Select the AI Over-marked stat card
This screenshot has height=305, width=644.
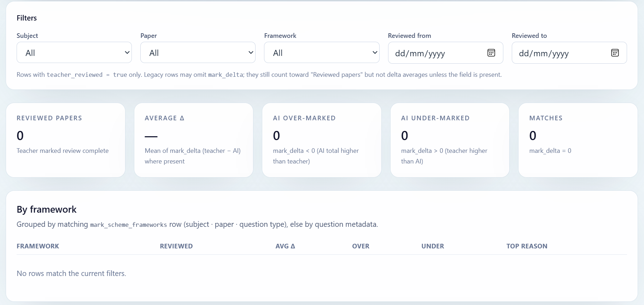pos(322,140)
